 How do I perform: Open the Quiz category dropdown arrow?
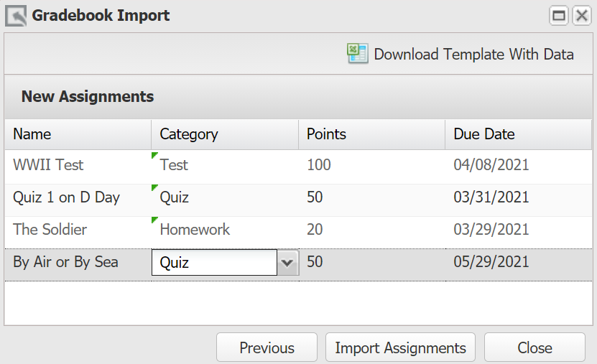tap(287, 263)
